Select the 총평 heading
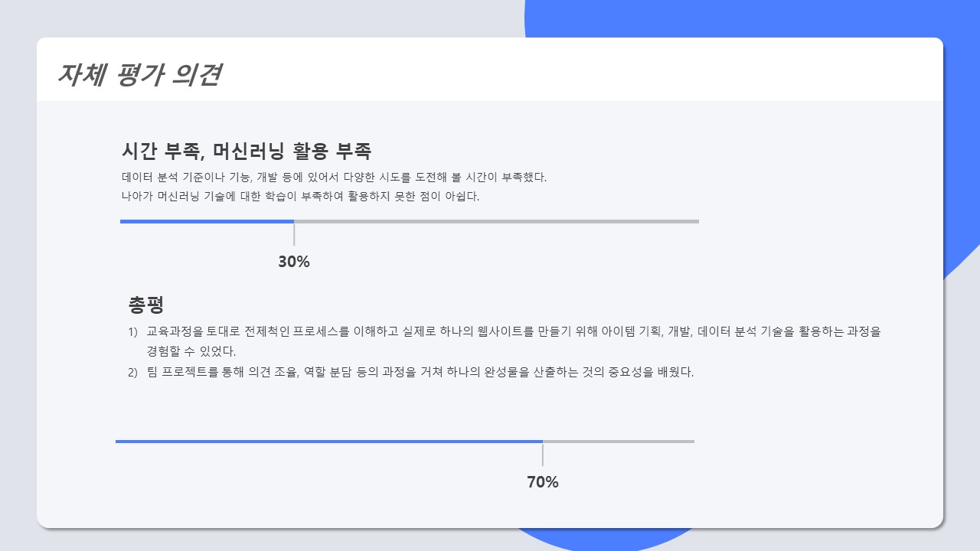 tap(146, 305)
